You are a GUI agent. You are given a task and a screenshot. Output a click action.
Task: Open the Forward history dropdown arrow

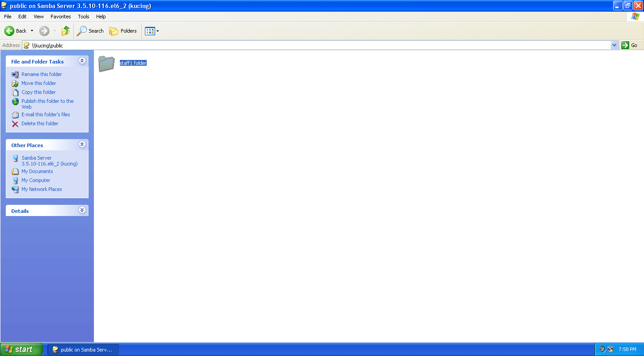pyautogui.click(x=55, y=31)
